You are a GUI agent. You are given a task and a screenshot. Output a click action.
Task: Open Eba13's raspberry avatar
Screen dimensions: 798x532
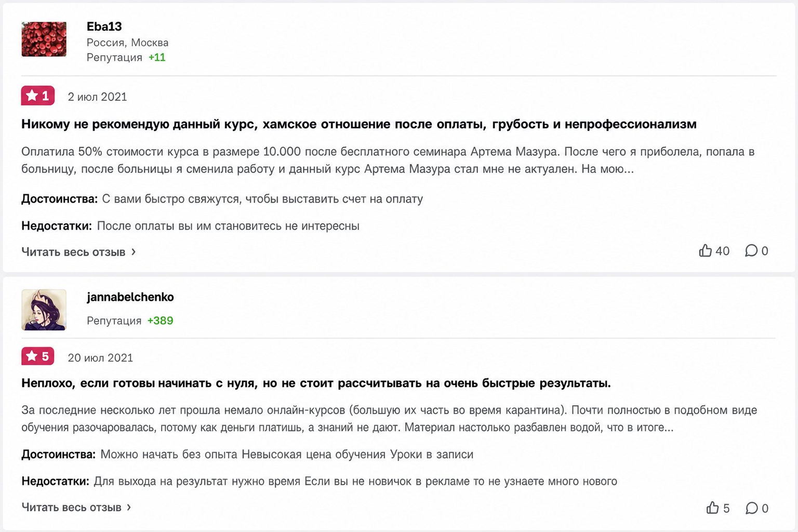click(44, 39)
